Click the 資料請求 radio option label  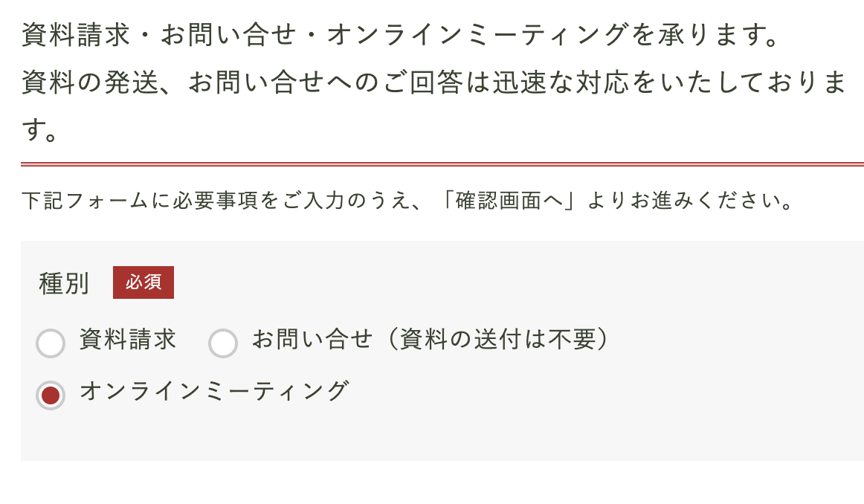pyautogui.click(x=127, y=340)
